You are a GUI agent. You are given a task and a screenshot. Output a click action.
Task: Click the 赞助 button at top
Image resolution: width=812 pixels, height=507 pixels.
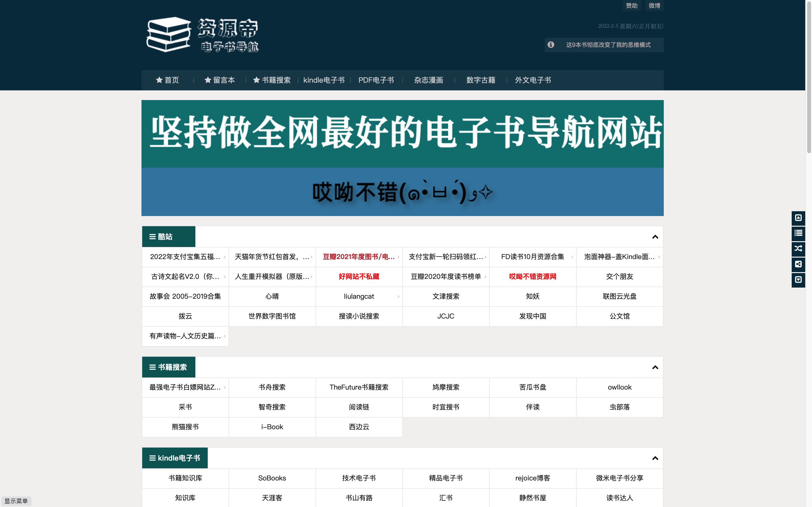(631, 6)
